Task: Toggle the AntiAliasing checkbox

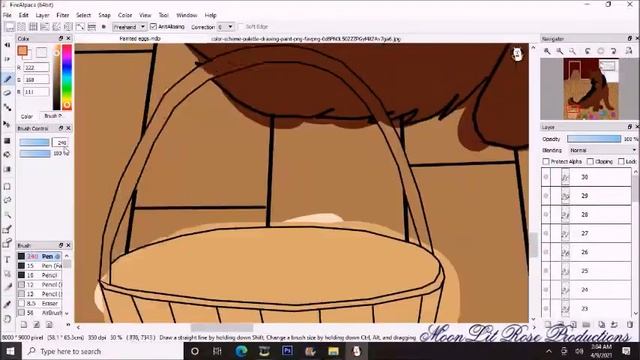Action: [x=153, y=27]
